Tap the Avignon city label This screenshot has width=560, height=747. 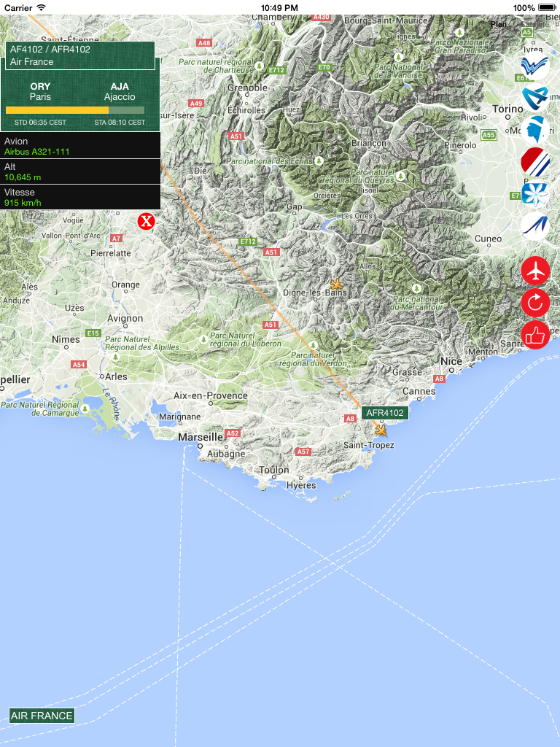click(x=125, y=318)
